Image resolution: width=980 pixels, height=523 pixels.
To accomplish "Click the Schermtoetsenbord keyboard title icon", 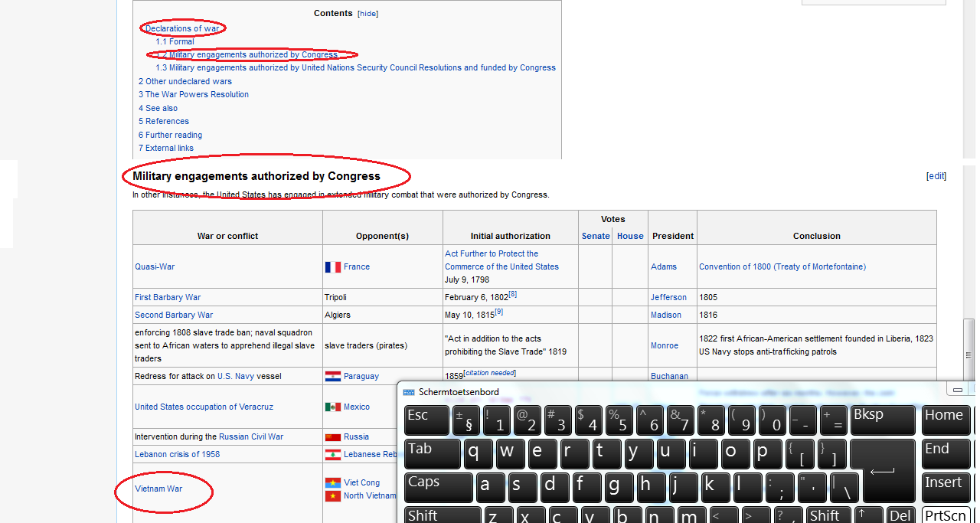I will click(x=409, y=392).
